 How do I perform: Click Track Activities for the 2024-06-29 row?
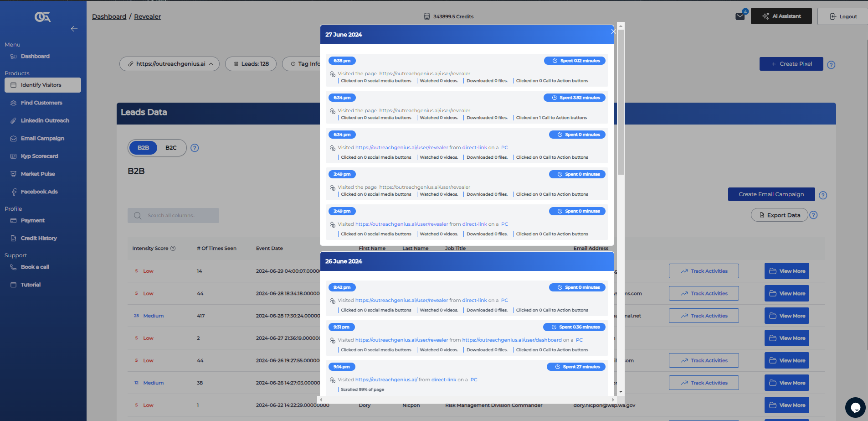tap(704, 271)
